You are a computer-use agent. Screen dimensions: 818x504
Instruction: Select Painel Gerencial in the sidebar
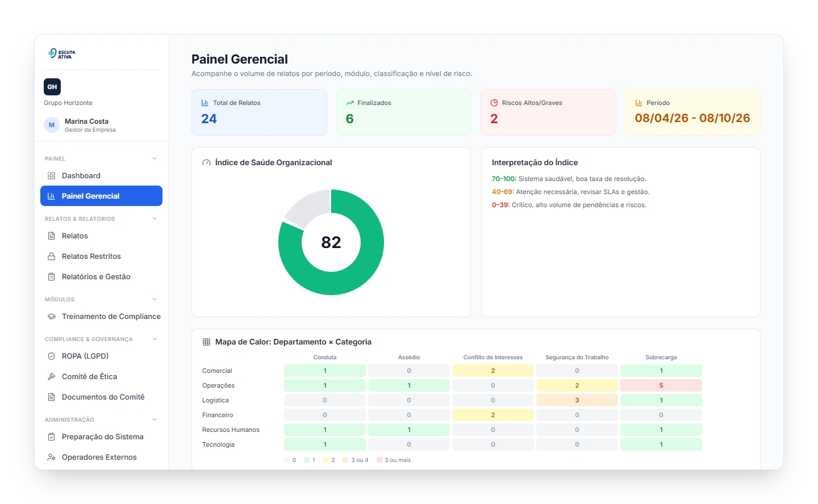(101, 196)
